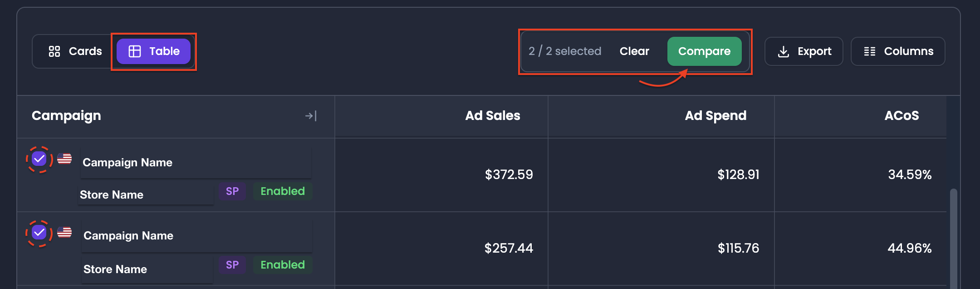The height and width of the screenshot is (289, 980).
Task: Collapse Campaign column using arrow icon
Action: pyautogui.click(x=311, y=116)
